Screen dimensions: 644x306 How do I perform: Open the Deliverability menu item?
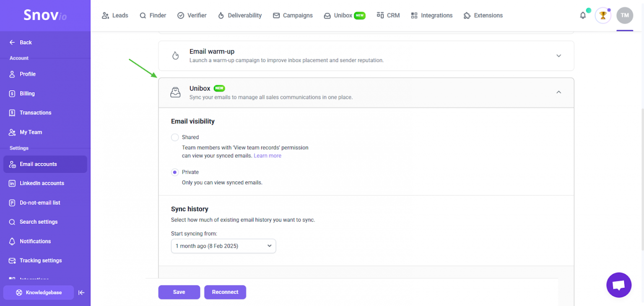point(240,16)
